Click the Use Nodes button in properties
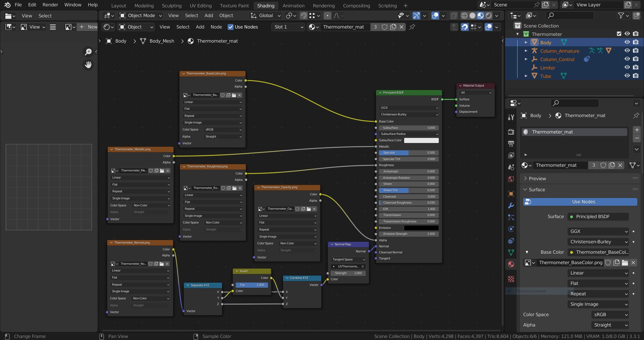644x340 pixels. click(x=580, y=202)
